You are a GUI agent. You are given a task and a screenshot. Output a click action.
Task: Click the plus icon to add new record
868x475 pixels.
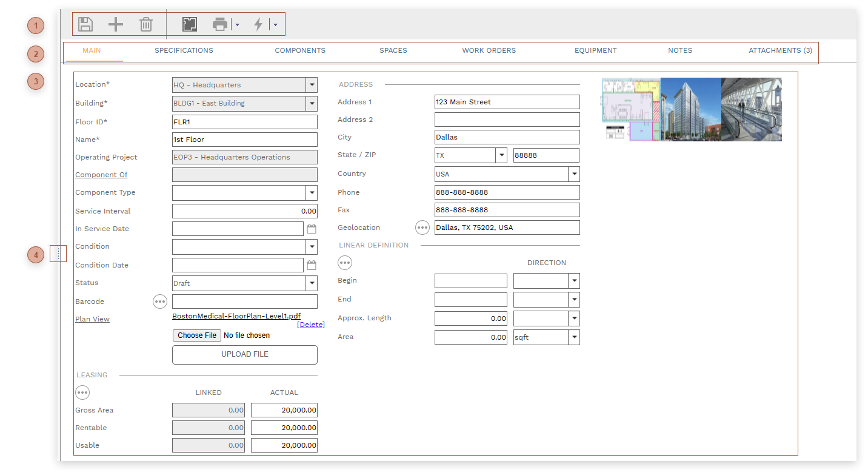coord(115,24)
